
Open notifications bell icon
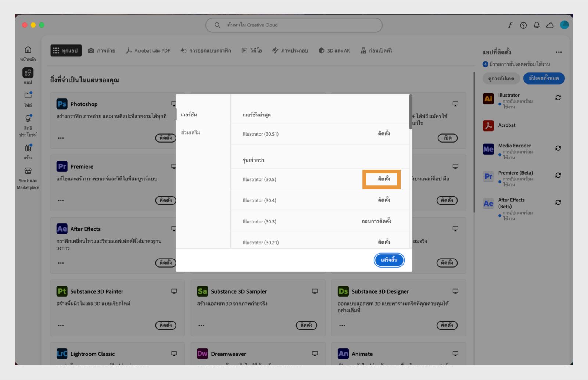(537, 25)
